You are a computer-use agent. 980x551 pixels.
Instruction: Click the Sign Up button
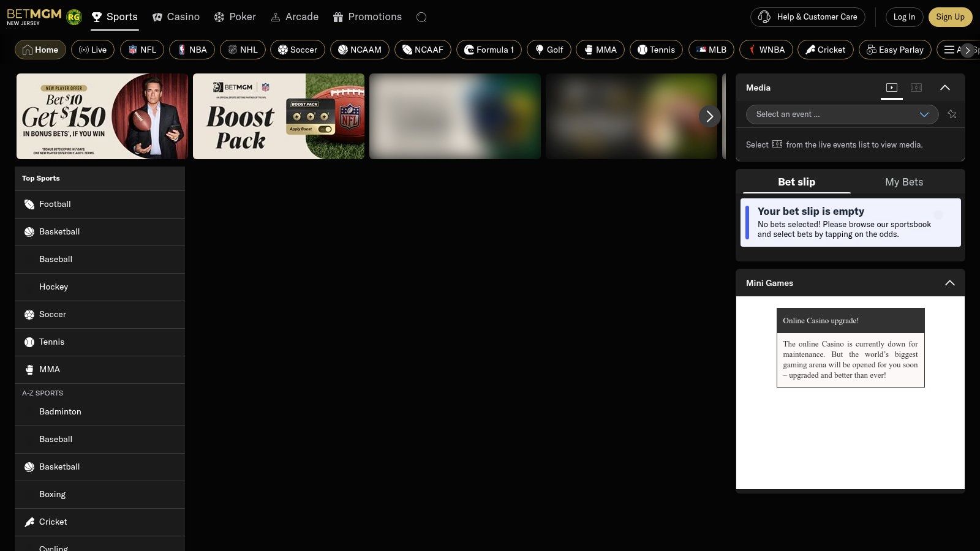pos(950,17)
